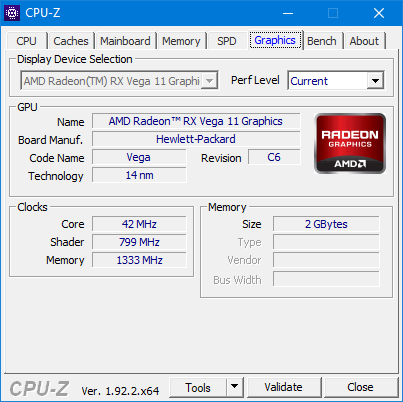Viewport: 403px width, 402px height.
Task: Switch to the CPU tab
Action: click(27, 41)
